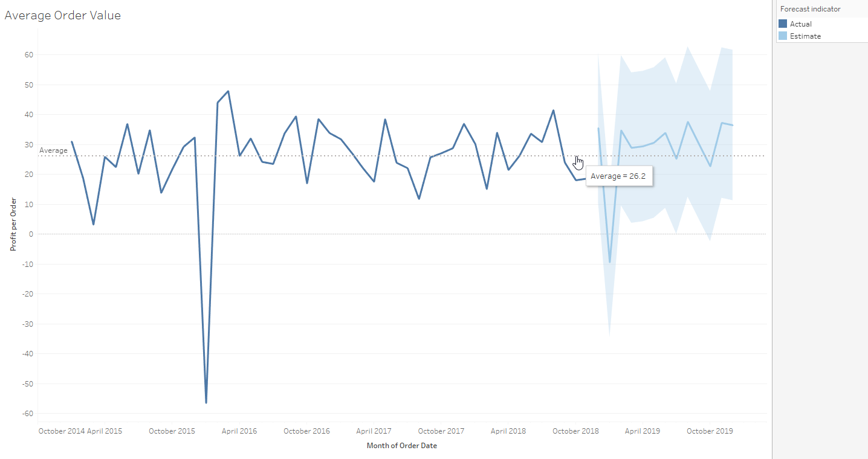Click the October 2014 x-axis label
Image resolution: width=868 pixels, height=459 pixels.
click(x=61, y=431)
